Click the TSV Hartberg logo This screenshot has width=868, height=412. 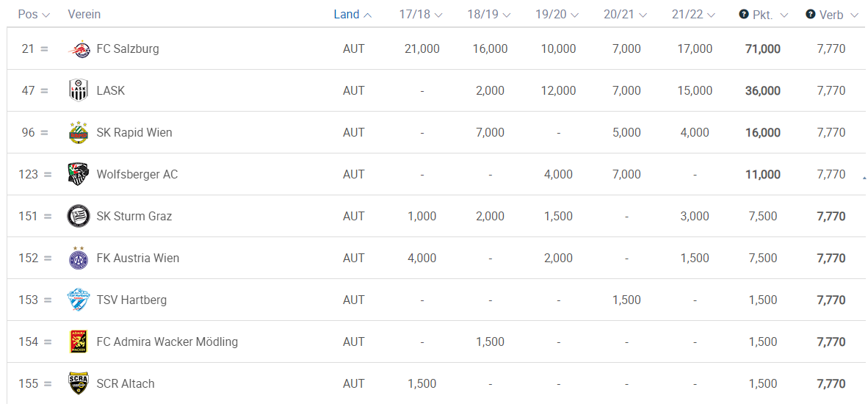coord(78,300)
